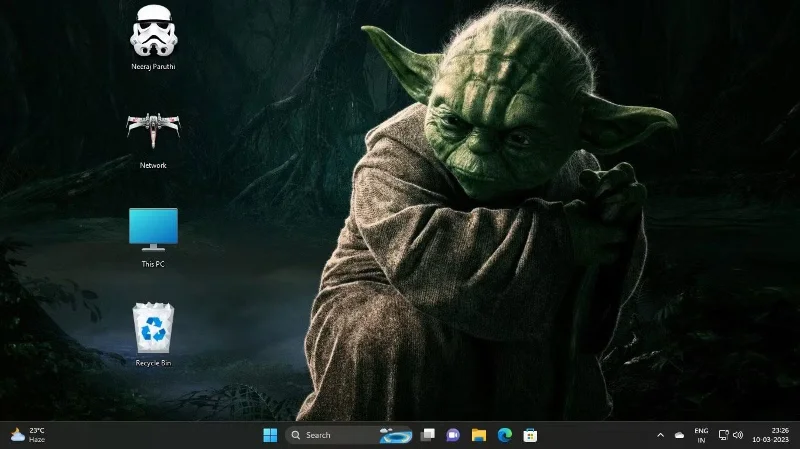
Task: Click the volume speaker tray icon
Action: click(738, 435)
